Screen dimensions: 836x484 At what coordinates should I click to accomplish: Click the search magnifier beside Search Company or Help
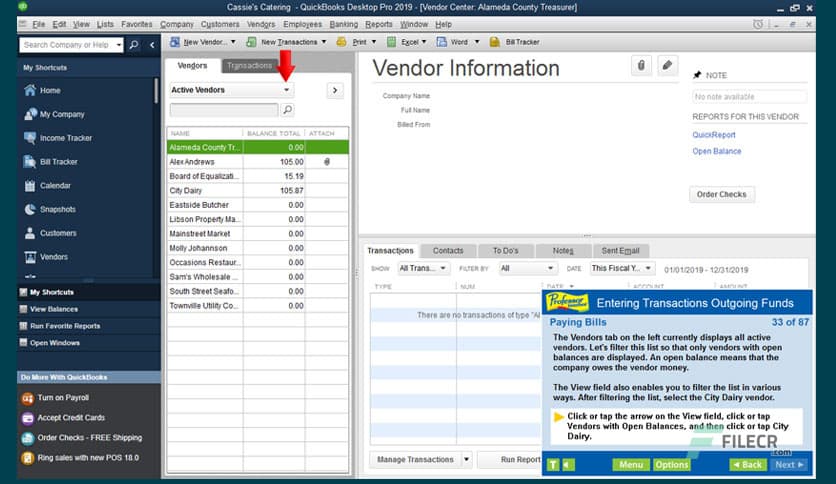[134, 45]
